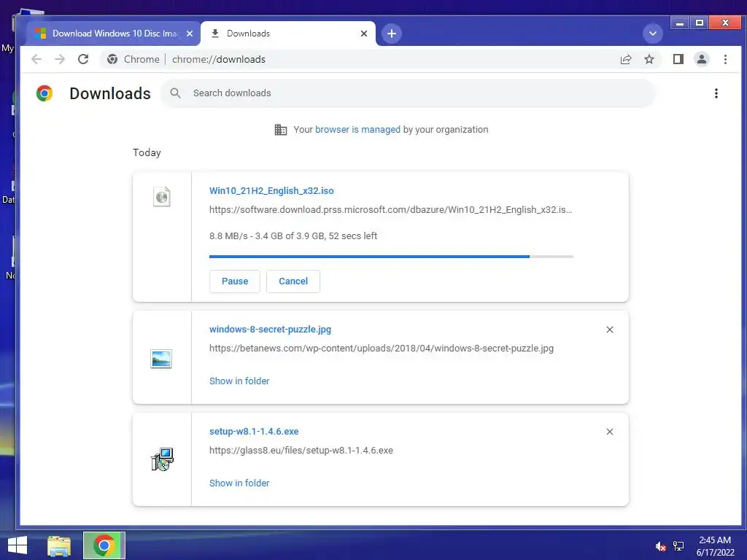Click the setup installer file icon

click(163, 459)
